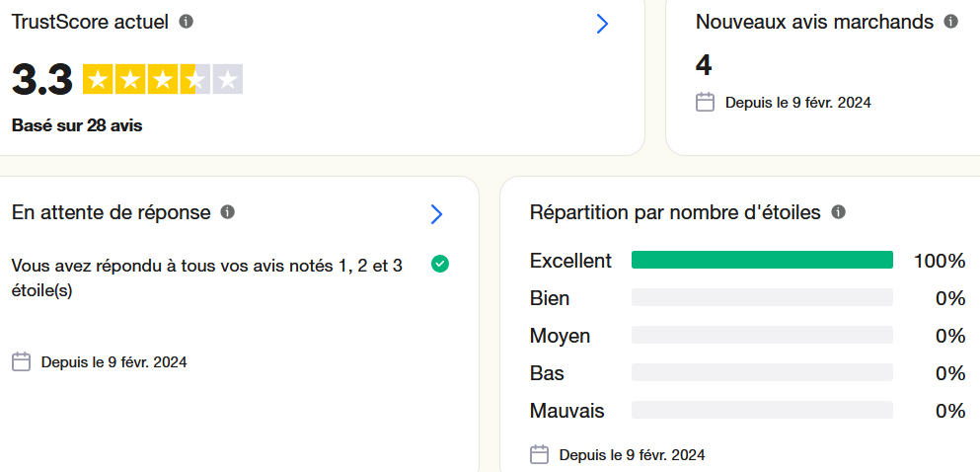980x472 pixels.
Task: Click the yellow star rating display
Action: pyautogui.click(x=162, y=80)
